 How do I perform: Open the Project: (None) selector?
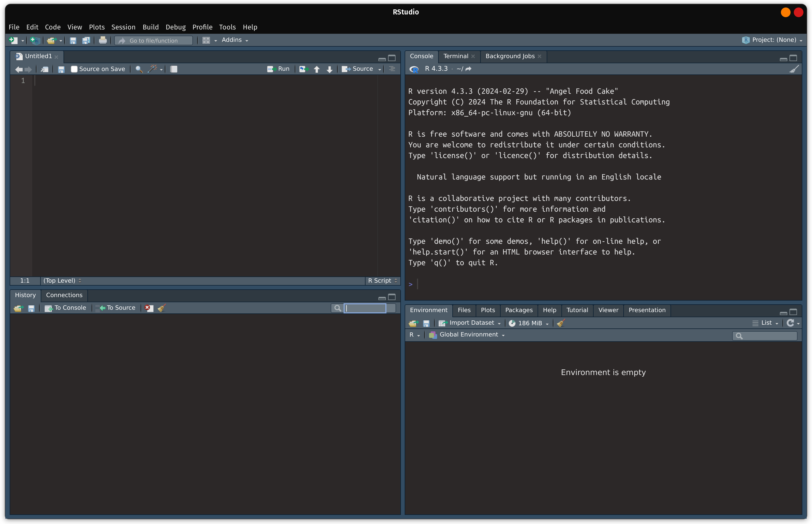pyautogui.click(x=773, y=40)
